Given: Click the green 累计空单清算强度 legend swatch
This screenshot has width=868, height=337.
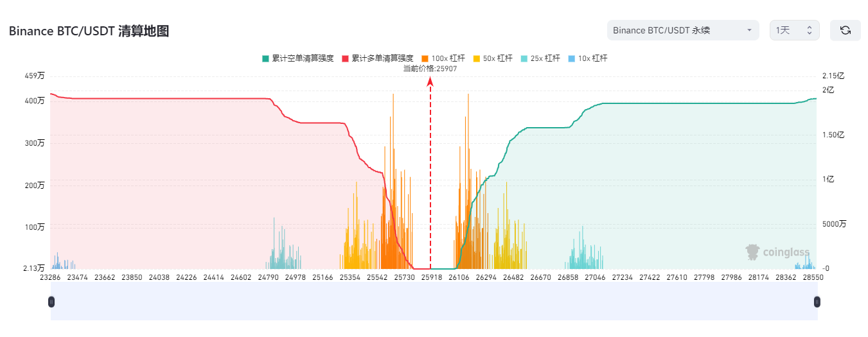Looking at the screenshot, I should 265,58.
